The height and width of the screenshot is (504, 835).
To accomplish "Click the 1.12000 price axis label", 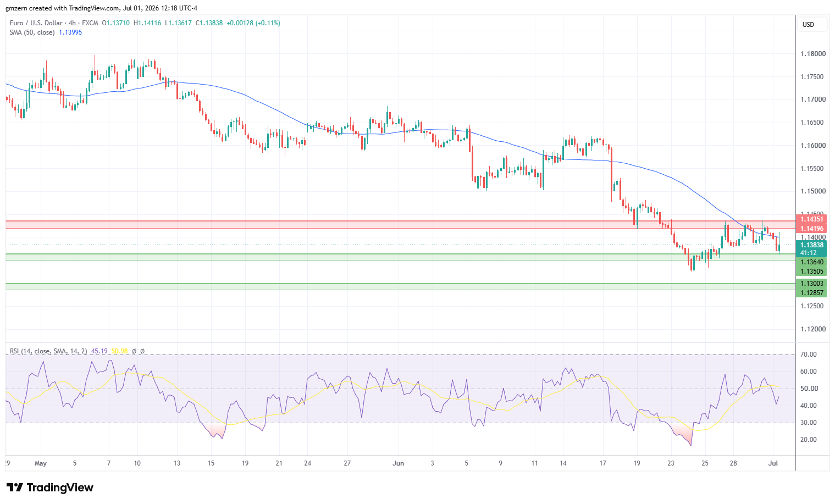I will 812,329.
